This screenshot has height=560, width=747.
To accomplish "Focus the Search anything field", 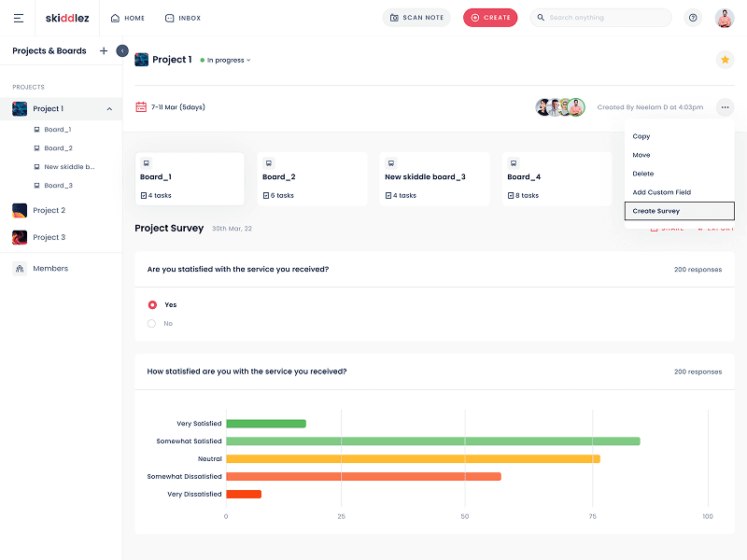I will pyautogui.click(x=600, y=18).
